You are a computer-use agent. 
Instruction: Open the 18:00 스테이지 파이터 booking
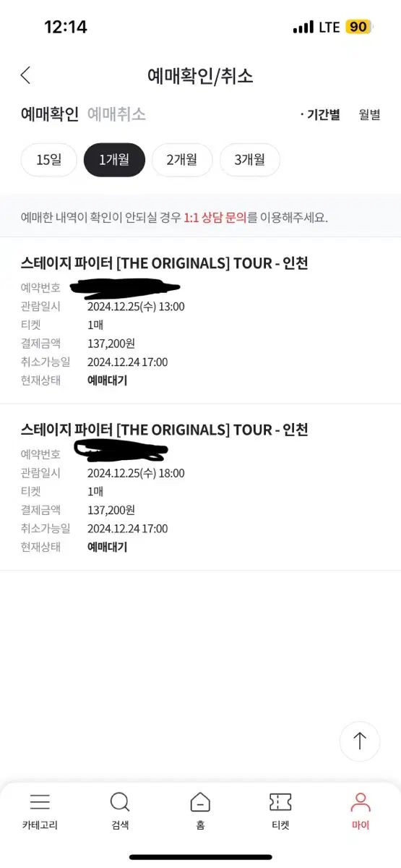200,488
